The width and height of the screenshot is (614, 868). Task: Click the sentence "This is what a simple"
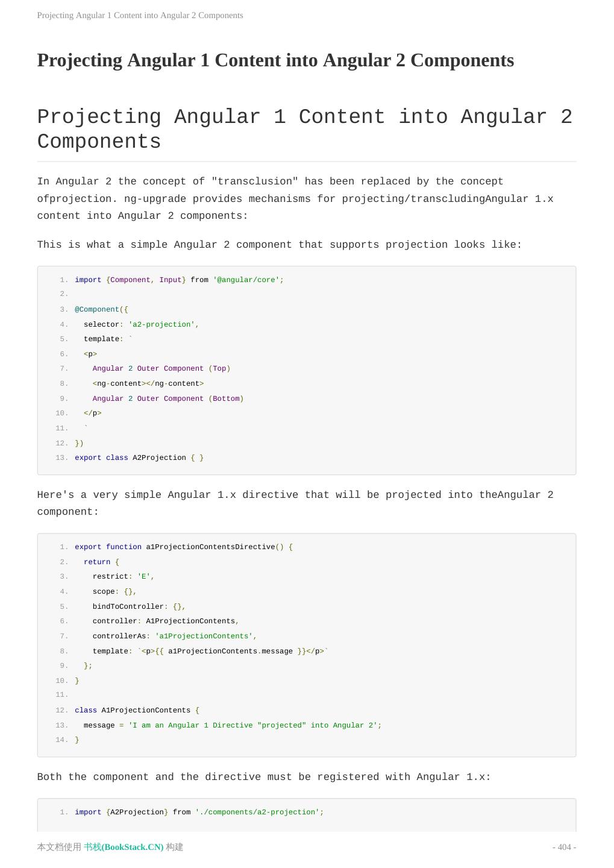click(280, 245)
